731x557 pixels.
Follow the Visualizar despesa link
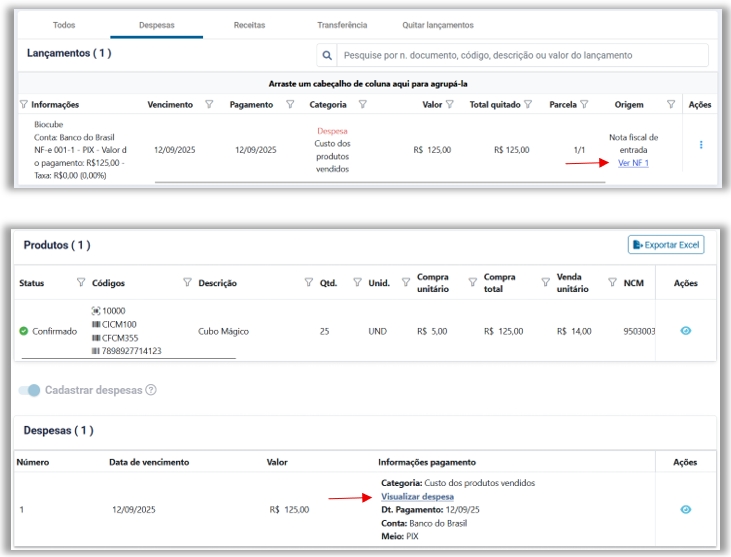click(x=417, y=497)
